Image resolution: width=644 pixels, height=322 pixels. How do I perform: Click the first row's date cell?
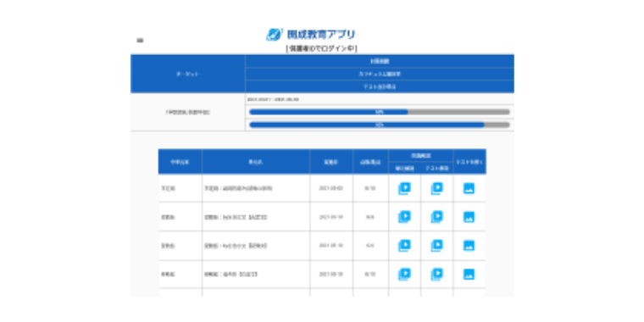pos(331,188)
